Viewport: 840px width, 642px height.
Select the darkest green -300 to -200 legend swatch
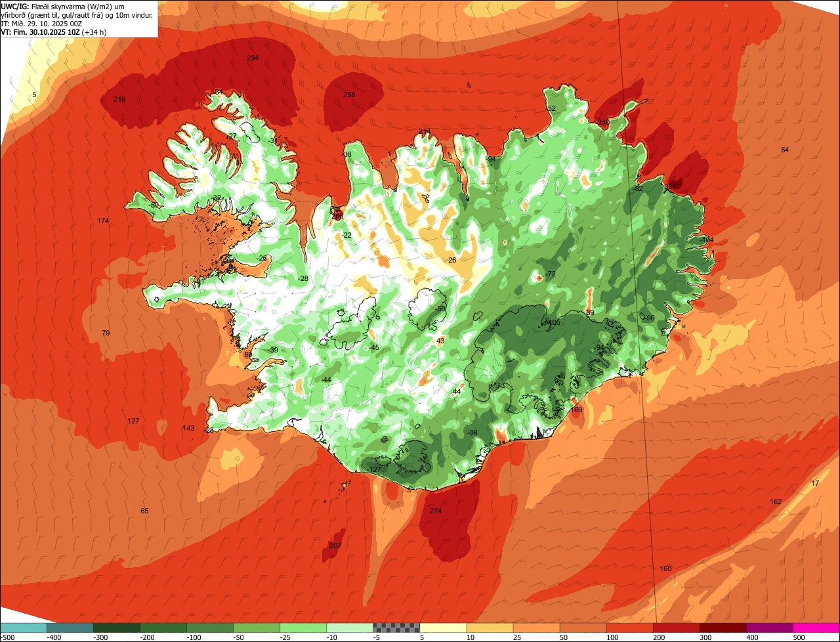coord(117,628)
